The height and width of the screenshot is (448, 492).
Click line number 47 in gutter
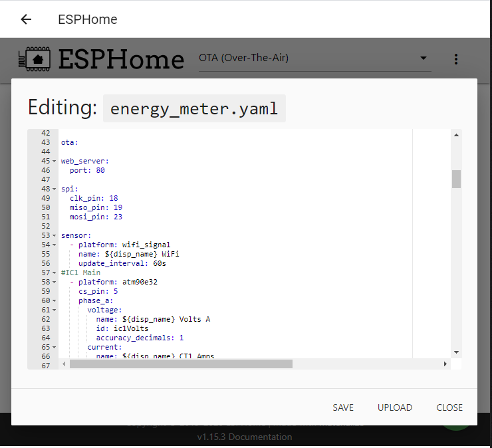46,179
